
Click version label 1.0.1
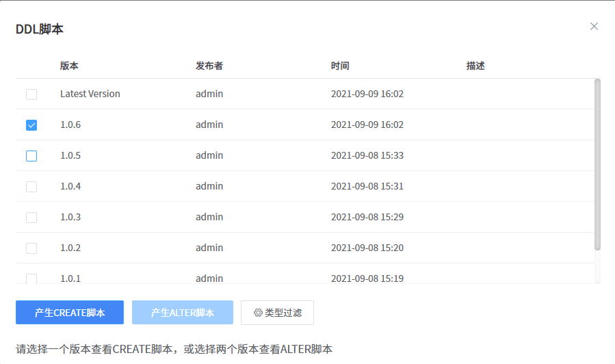[x=70, y=278]
